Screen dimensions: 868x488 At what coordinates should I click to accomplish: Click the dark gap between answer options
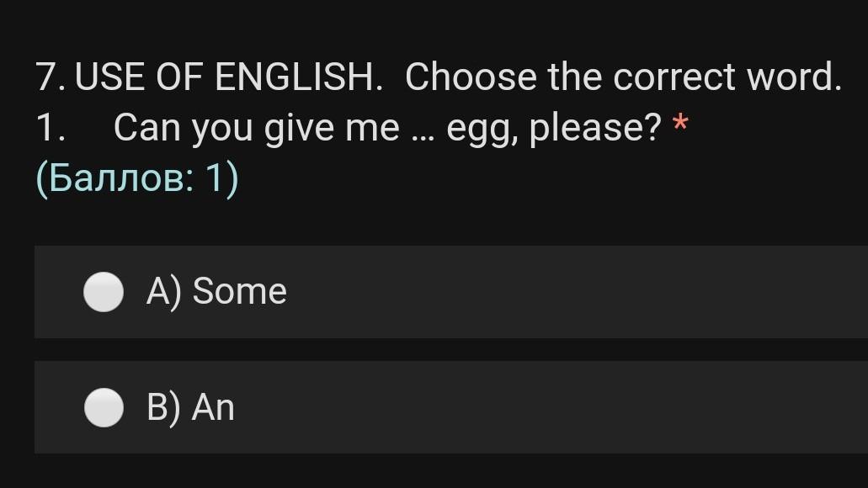coord(450,350)
